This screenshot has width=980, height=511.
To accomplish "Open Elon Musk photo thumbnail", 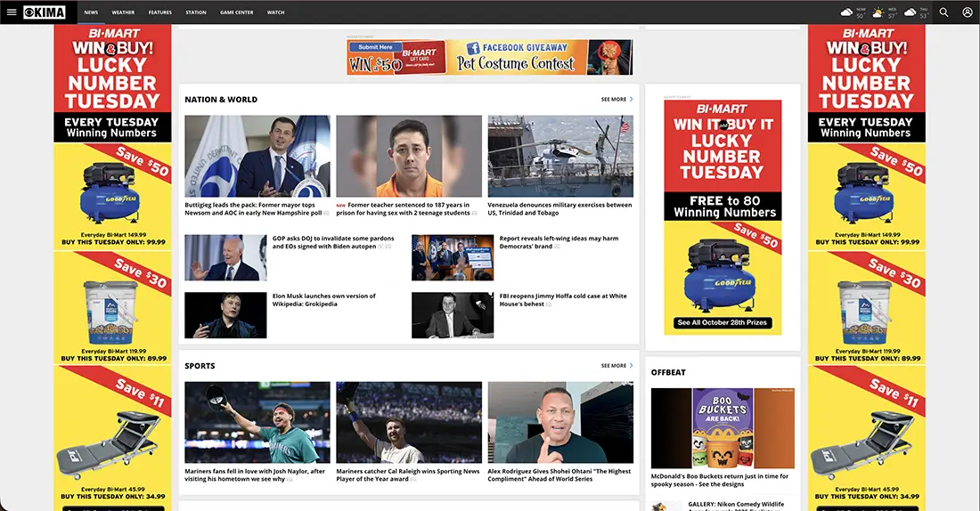I will [225, 315].
